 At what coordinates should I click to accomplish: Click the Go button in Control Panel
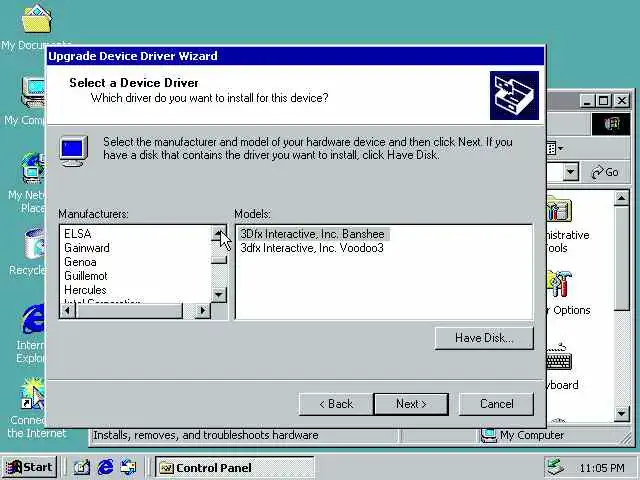click(x=605, y=172)
